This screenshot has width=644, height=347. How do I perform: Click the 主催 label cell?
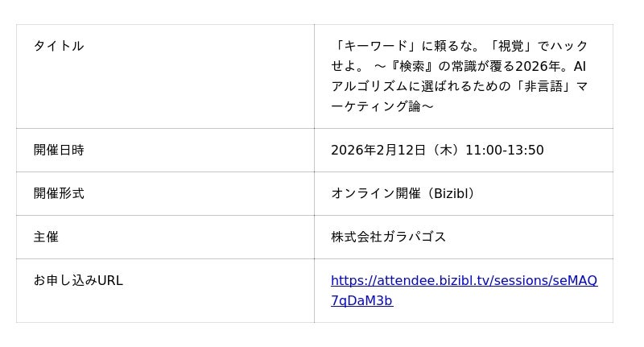point(46,237)
